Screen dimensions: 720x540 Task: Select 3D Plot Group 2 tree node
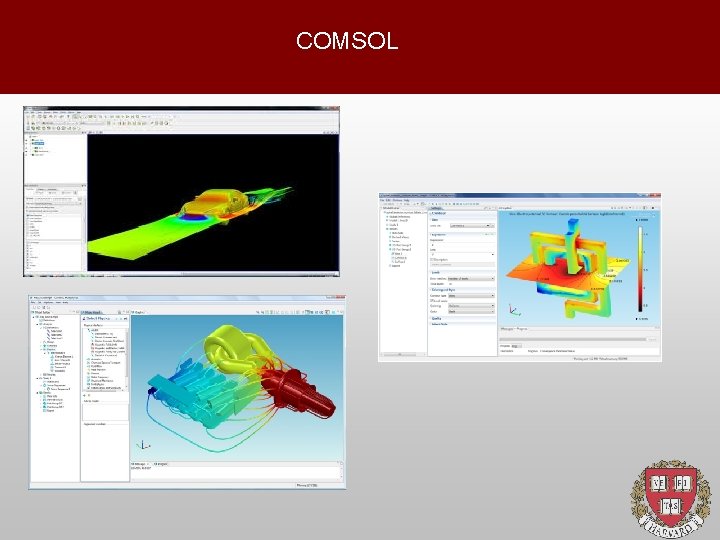pos(401,249)
